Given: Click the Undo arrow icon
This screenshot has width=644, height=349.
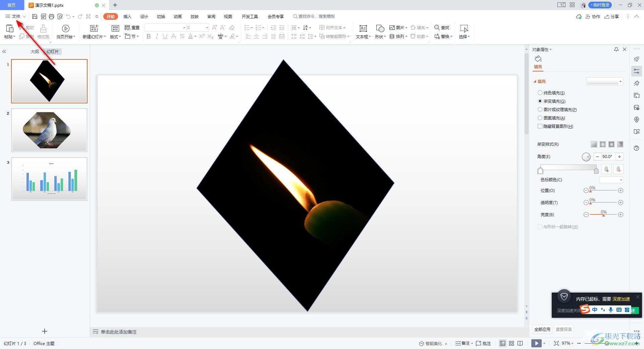Looking at the screenshot, I should tap(68, 16).
